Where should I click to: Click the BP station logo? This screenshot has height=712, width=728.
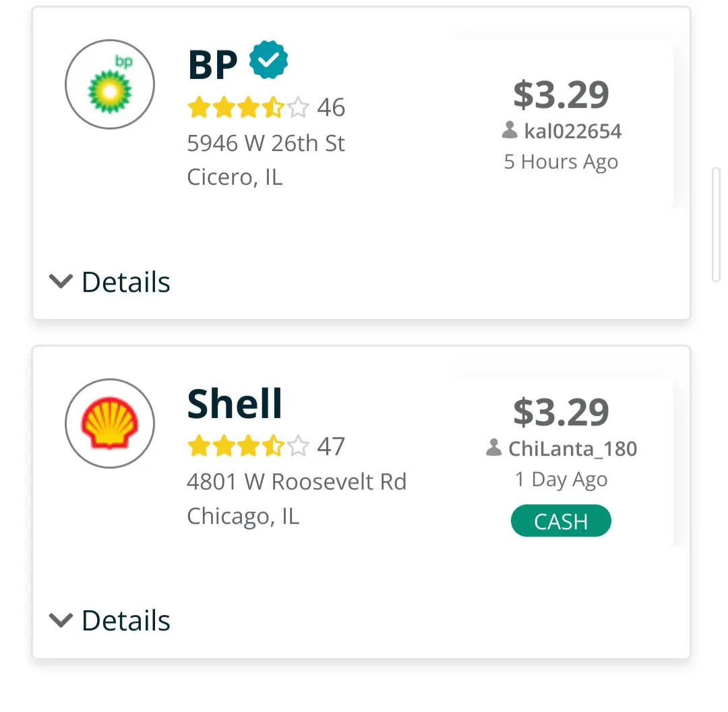click(110, 85)
